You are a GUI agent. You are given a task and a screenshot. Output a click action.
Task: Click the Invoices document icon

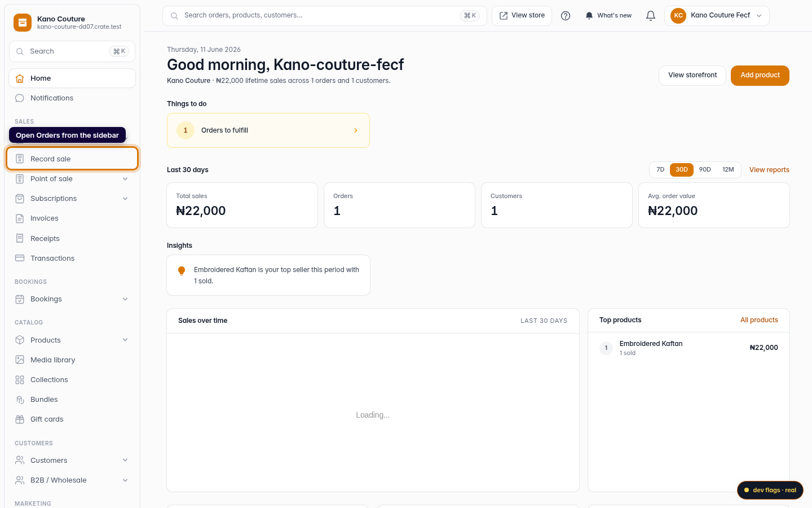pyautogui.click(x=20, y=218)
